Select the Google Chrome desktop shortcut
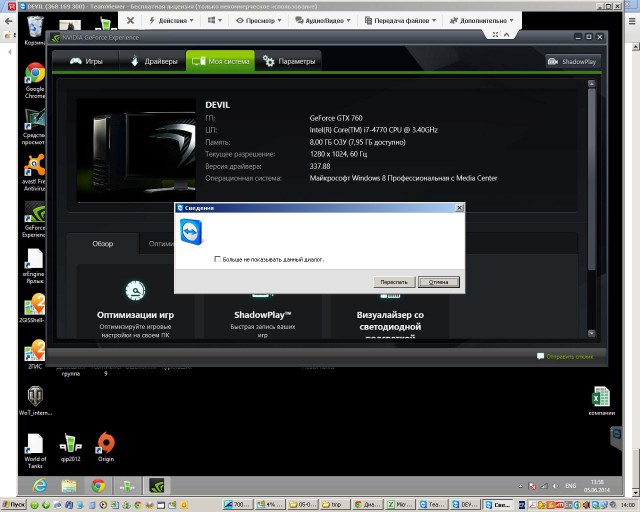Image resolution: width=640 pixels, height=512 pixels. point(35,80)
